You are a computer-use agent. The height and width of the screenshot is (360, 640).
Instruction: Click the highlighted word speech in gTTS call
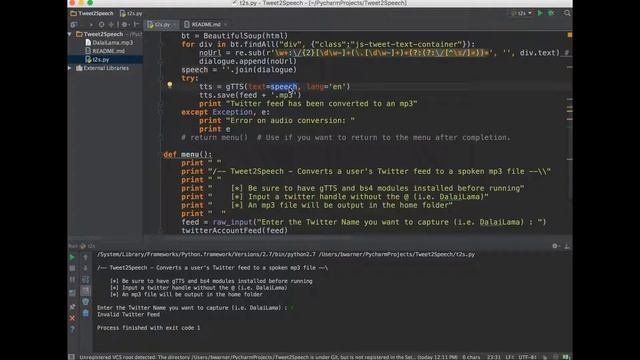click(284, 87)
